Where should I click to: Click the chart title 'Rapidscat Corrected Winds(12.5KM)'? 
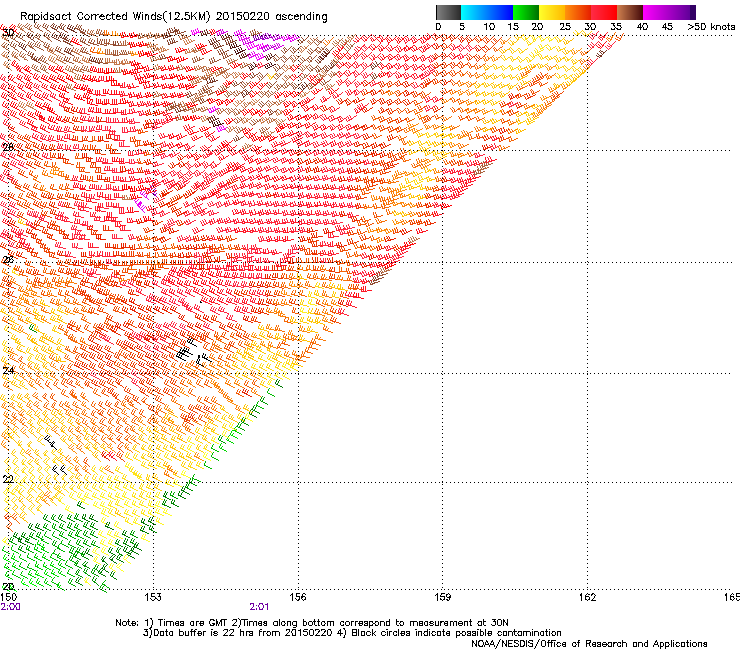pos(115,17)
